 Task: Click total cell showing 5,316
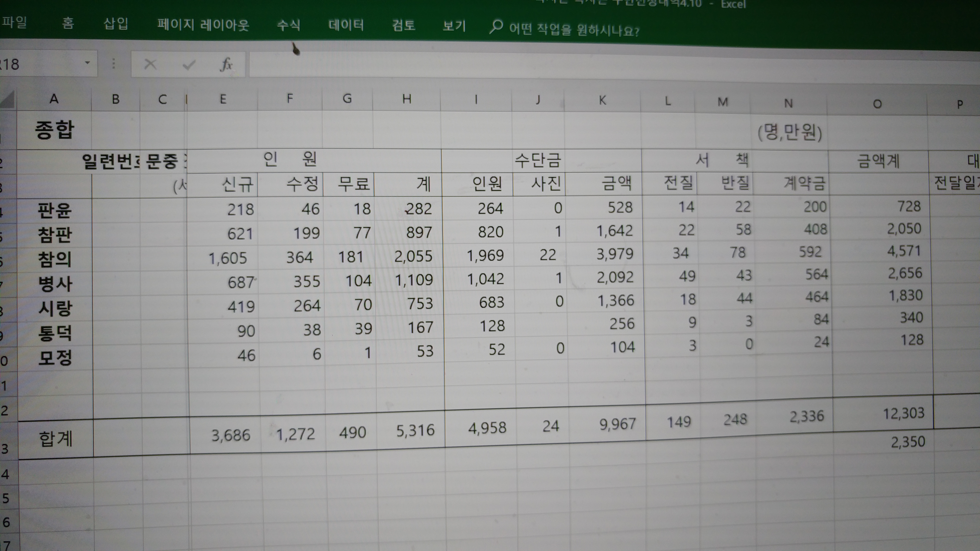click(x=410, y=430)
